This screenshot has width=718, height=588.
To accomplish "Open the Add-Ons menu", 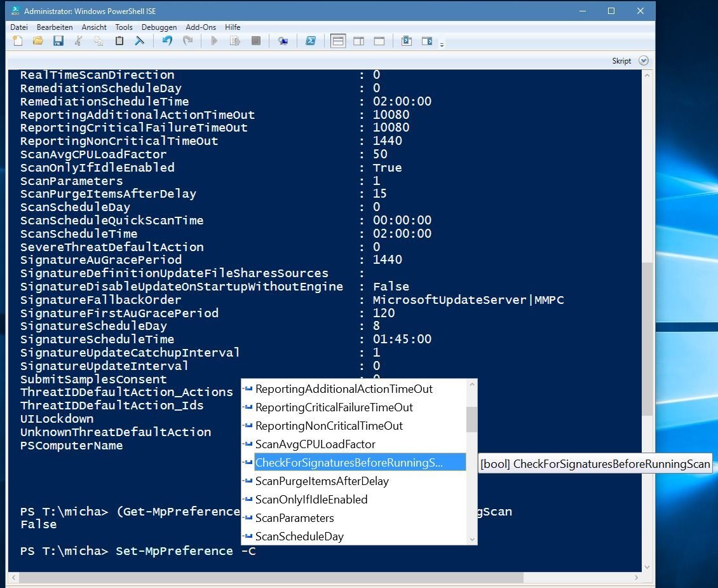I will click(201, 27).
